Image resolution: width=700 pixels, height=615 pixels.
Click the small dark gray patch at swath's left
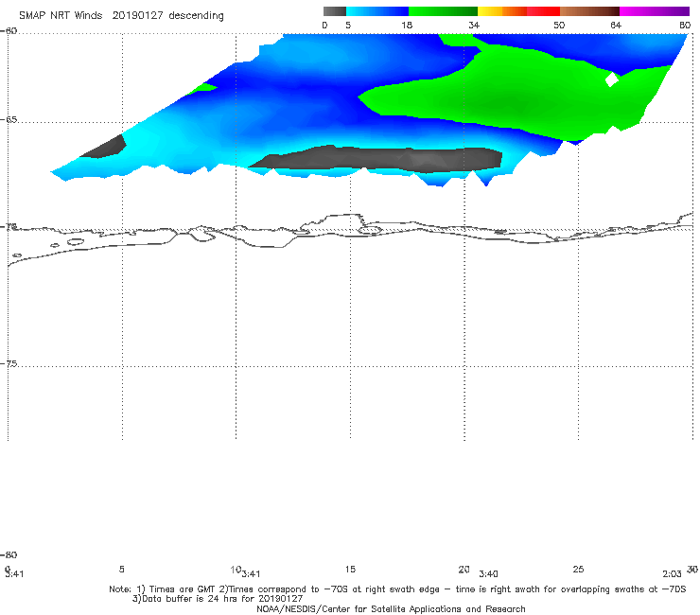coord(105,148)
